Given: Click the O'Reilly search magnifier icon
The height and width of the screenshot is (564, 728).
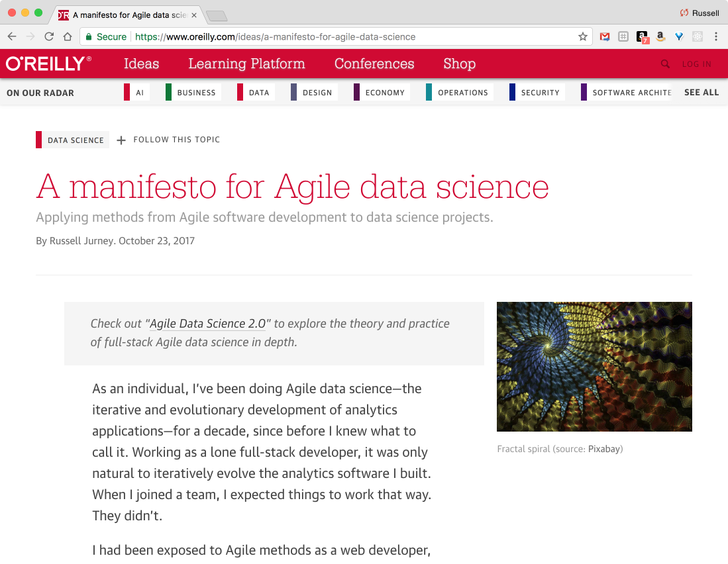Looking at the screenshot, I should (665, 64).
